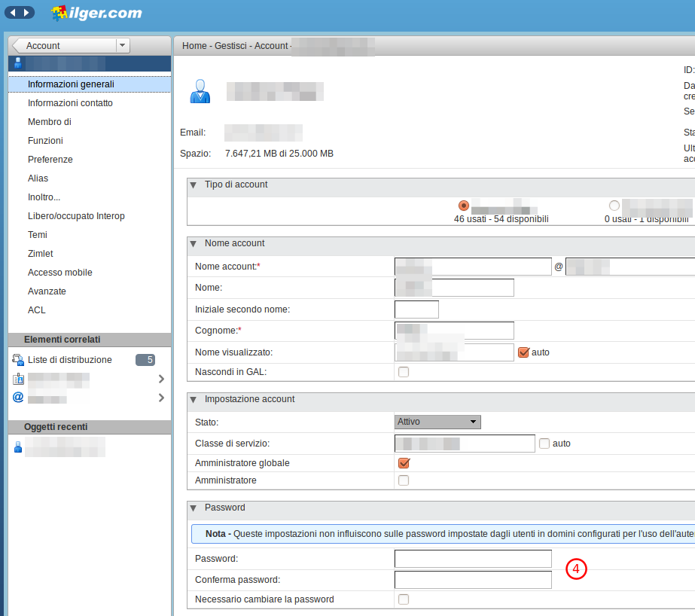Click the recent account user icon
695x616 pixels.
[18, 447]
